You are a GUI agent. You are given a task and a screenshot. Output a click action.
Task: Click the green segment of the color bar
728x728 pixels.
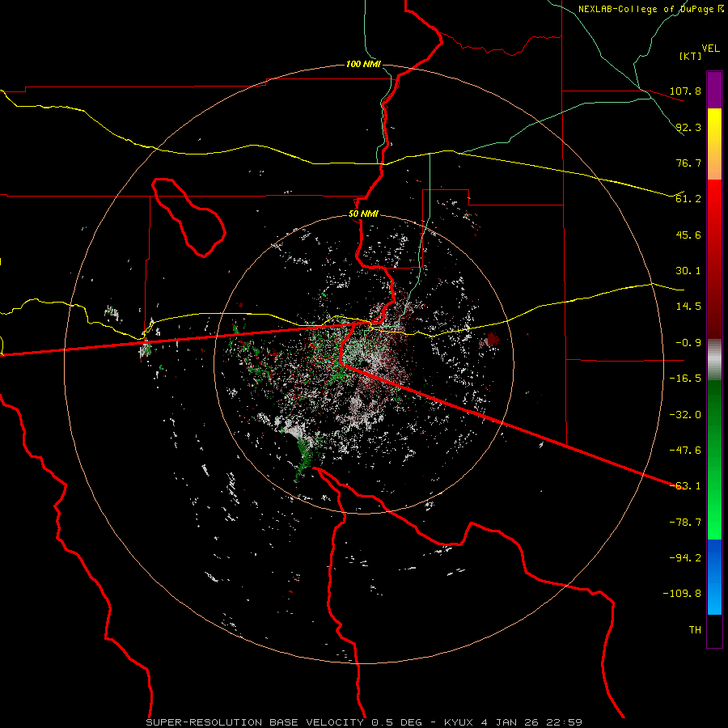tap(714, 459)
